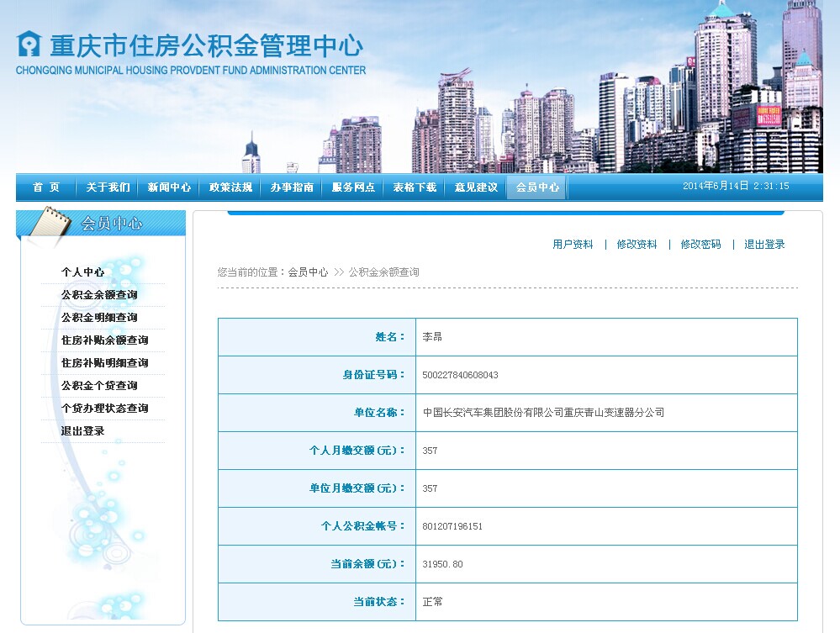Click the name value 李昂
Screen dimensions: 840x633
(x=432, y=337)
